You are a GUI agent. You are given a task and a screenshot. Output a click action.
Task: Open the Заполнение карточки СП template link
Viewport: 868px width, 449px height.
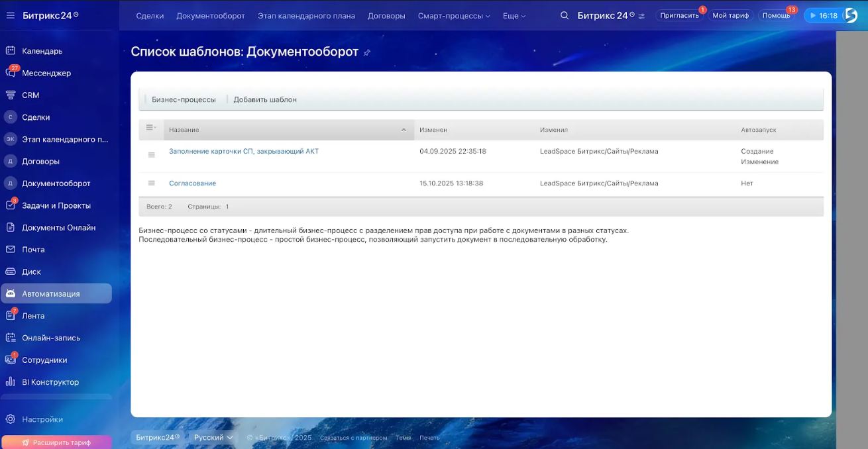(x=244, y=152)
